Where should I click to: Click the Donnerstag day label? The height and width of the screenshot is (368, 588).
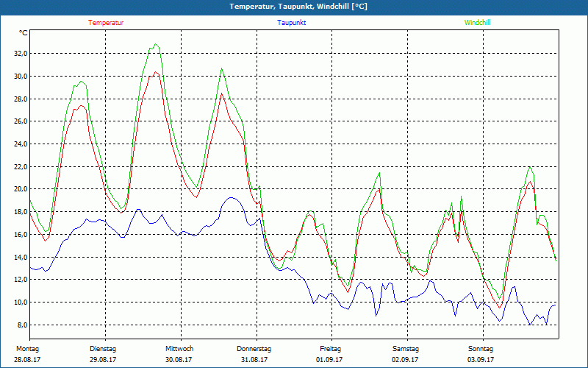(x=254, y=349)
